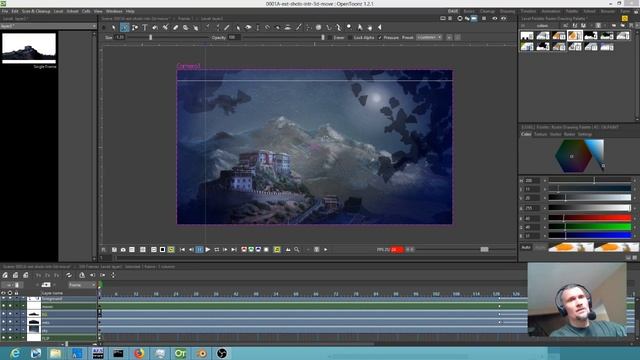Open the Settings tab in style editor

[584, 134]
